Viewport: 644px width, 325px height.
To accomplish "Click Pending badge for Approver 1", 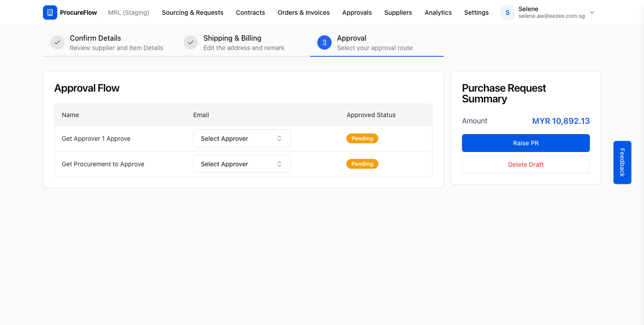I will (x=362, y=139).
